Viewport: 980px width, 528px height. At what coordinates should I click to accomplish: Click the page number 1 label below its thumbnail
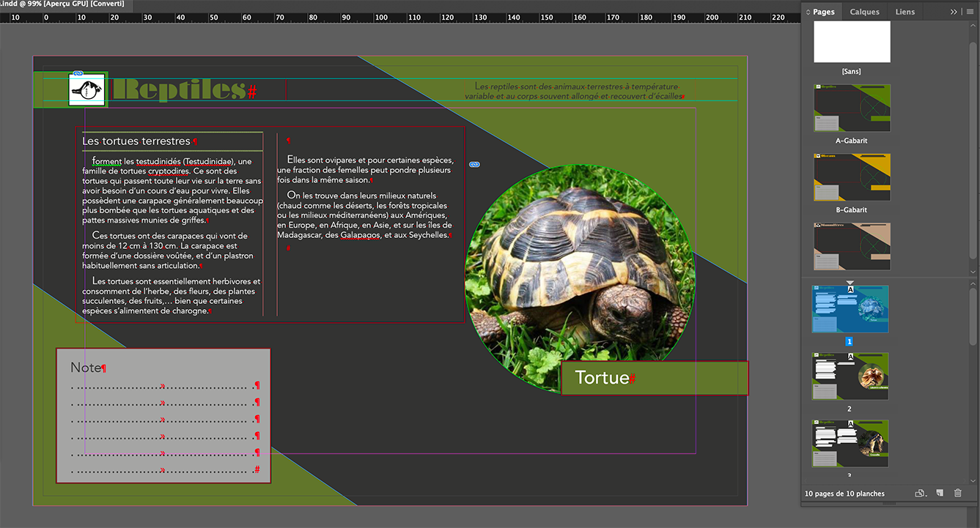coord(849,341)
